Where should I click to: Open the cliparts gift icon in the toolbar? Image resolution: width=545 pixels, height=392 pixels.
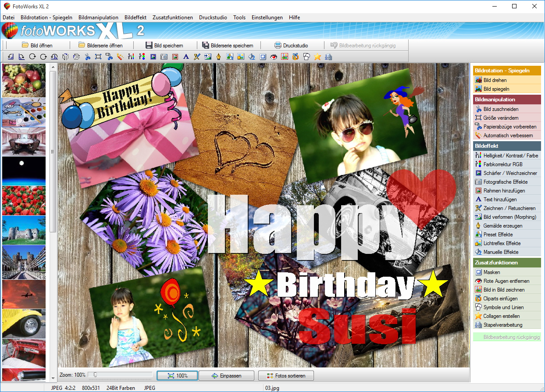(295, 57)
